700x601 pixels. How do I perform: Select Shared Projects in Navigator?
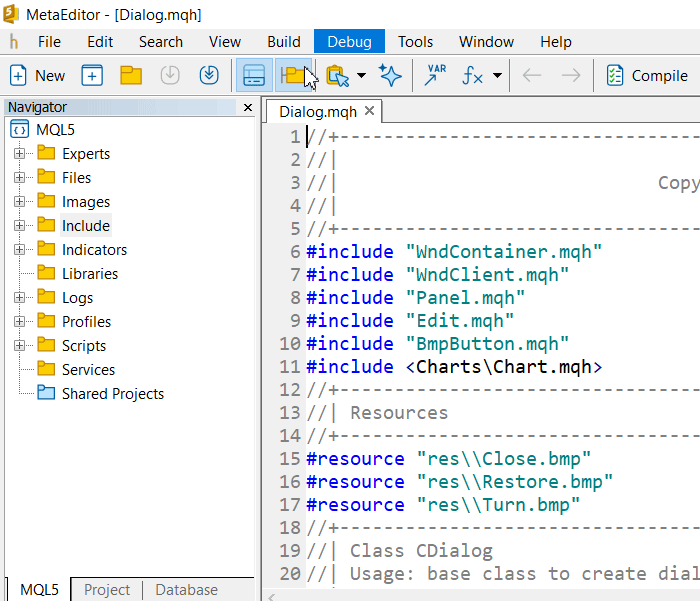tap(113, 394)
